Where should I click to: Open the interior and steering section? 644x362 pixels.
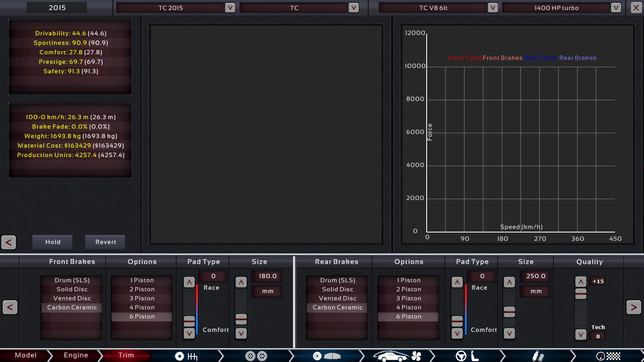[x=467, y=356]
